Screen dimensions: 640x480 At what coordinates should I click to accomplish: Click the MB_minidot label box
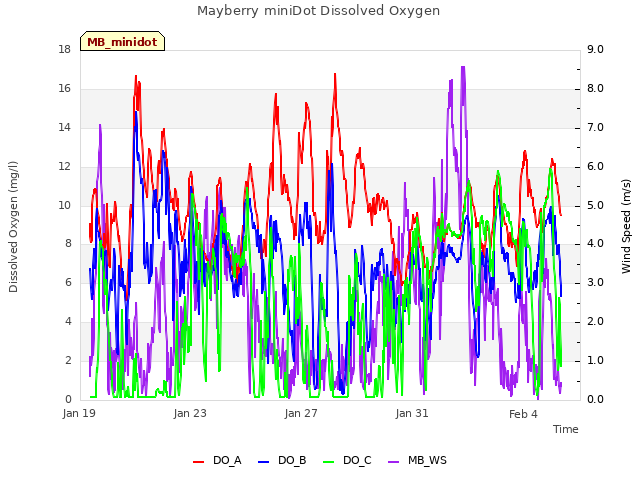pyautogui.click(x=122, y=41)
